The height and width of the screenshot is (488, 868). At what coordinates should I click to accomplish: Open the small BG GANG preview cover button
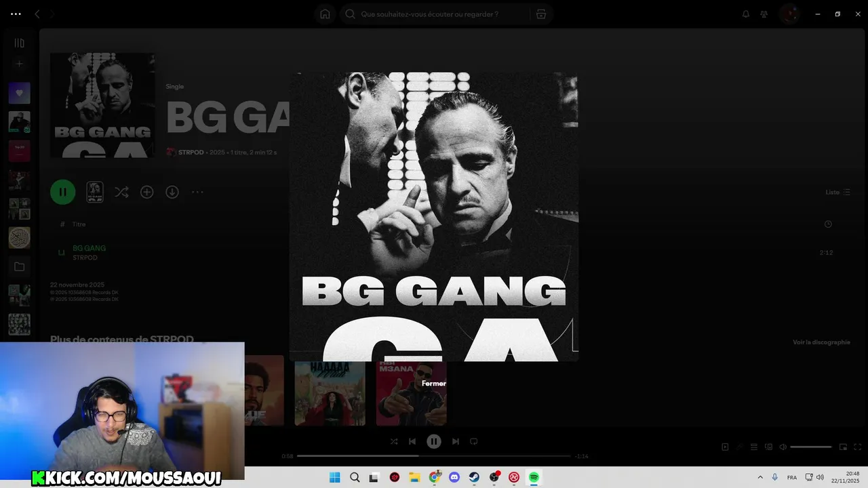[x=95, y=192]
